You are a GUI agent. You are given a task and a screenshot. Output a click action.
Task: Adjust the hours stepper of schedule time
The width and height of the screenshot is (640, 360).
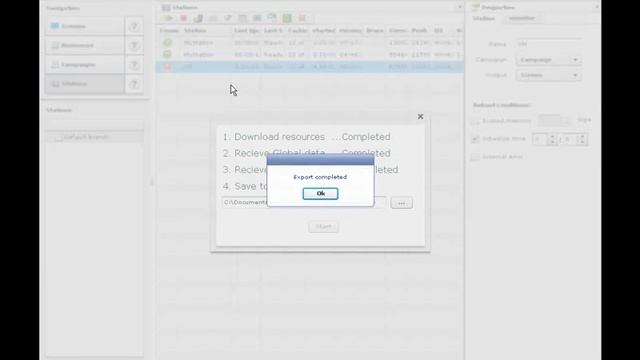tap(552, 140)
